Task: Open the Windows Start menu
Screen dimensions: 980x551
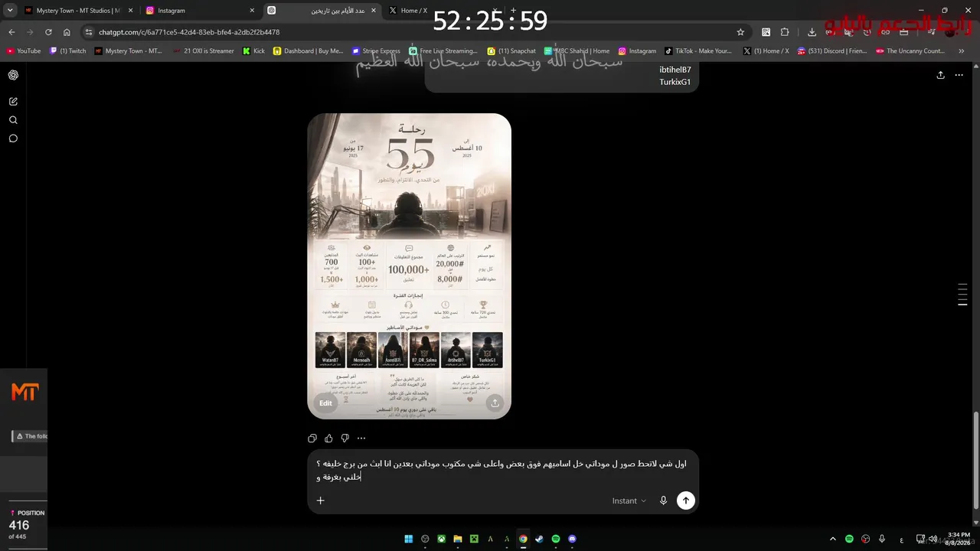Action: click(409, 539)
